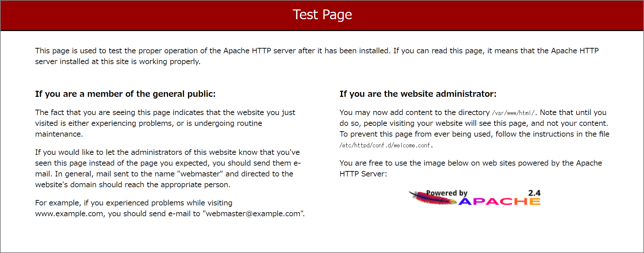Click the word "maintenance." in left column
644x253 pixels.
pyautogui.click(x=59, y=134)
